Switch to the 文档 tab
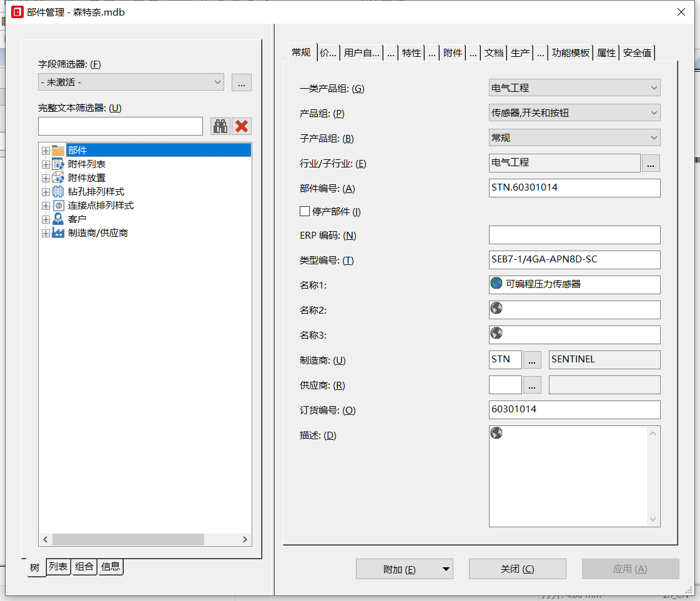700x601 pixels. click(494, 53)
